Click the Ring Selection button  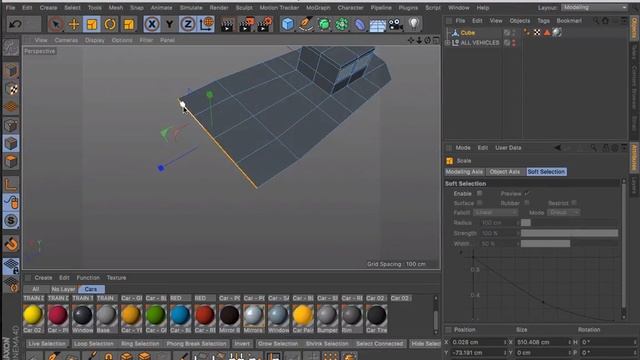click(x=140, y=344)
